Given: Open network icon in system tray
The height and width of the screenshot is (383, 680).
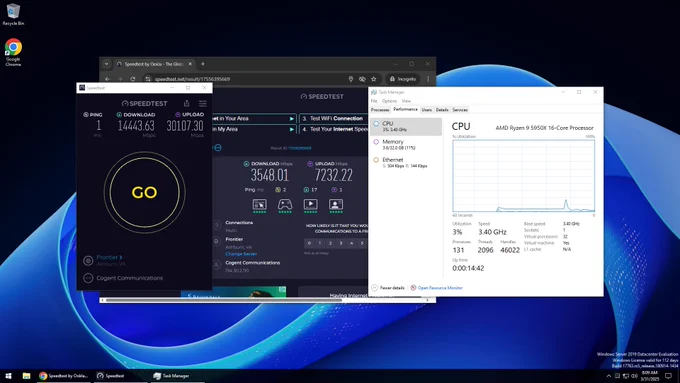Looking at the screenshot, I should (x=626, y=376).
